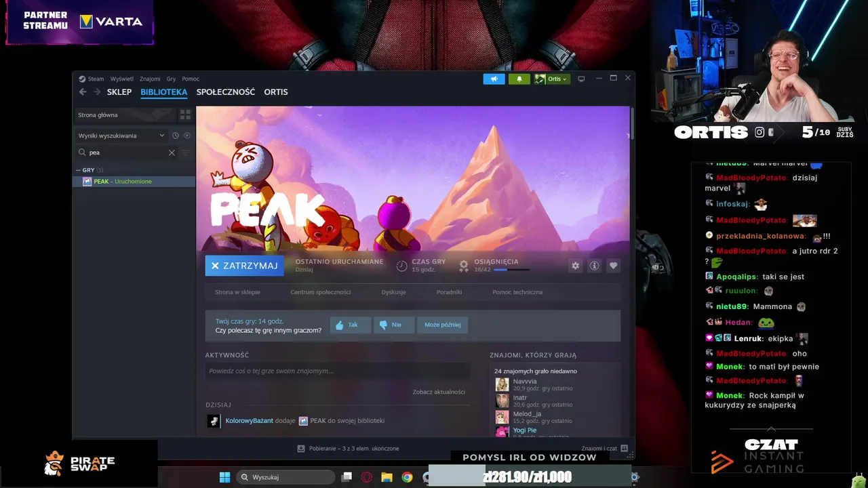The image size is (868, 488).
Task: Focus 'Powiedz coś o tej grze' activity field
Action: 338,371
